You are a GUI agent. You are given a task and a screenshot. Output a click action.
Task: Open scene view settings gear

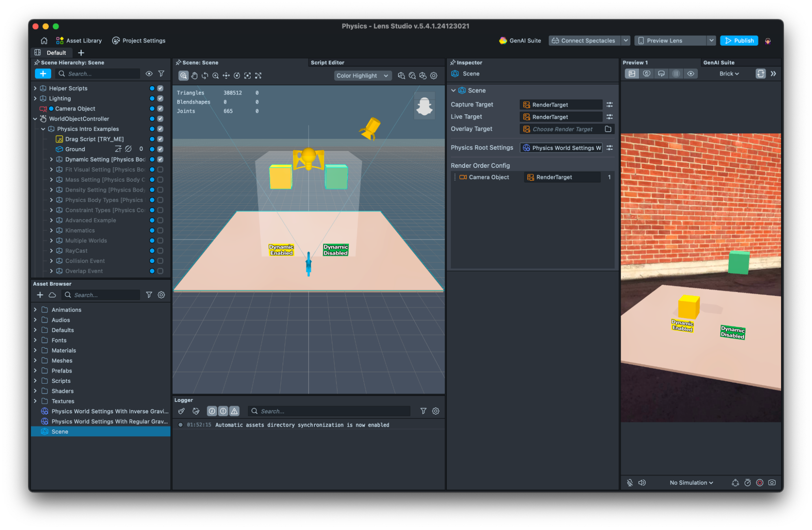pos(434,76)
